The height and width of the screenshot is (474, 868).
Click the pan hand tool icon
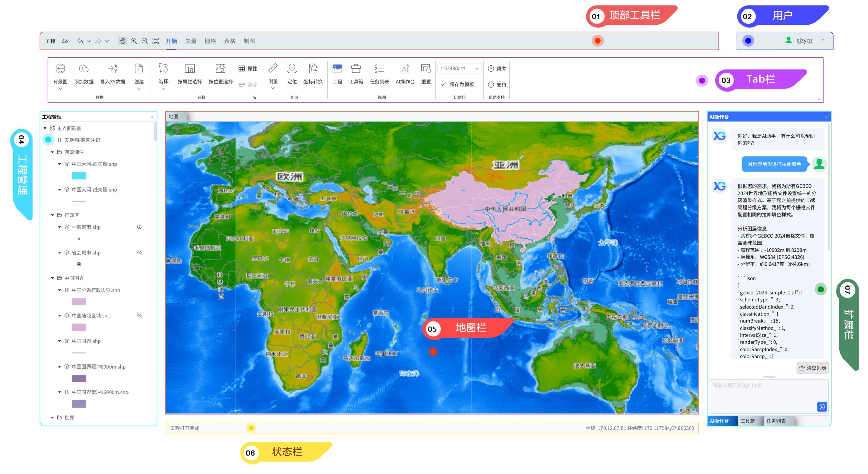(x=122, y=41)
